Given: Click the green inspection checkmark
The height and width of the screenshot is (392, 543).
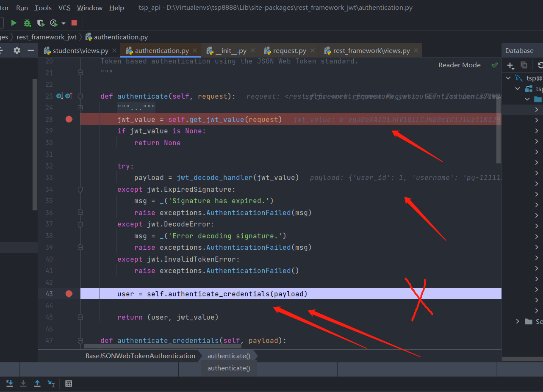Looking at the screenshot, I should [x=494, y=65].
